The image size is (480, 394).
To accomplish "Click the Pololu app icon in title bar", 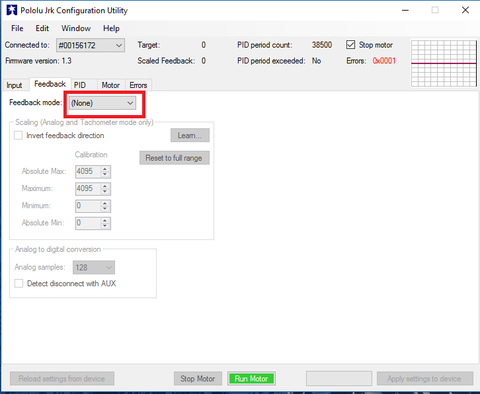I will point(12,10).
